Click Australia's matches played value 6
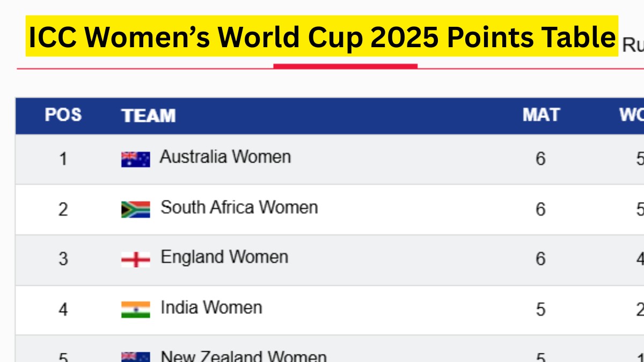The image size is (644, 362). 540,159
